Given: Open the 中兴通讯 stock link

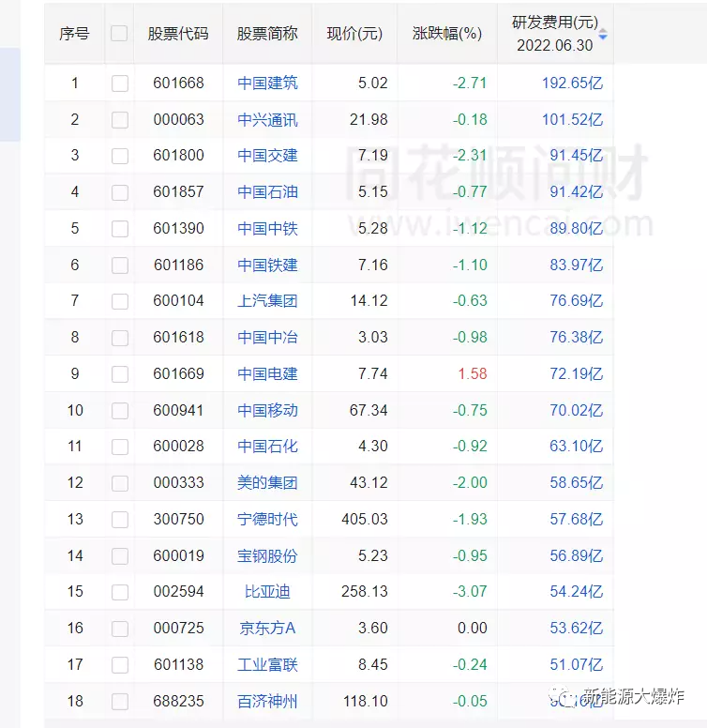Looking at the screenshot, I should pyautogui.click(x=267, y=120).
